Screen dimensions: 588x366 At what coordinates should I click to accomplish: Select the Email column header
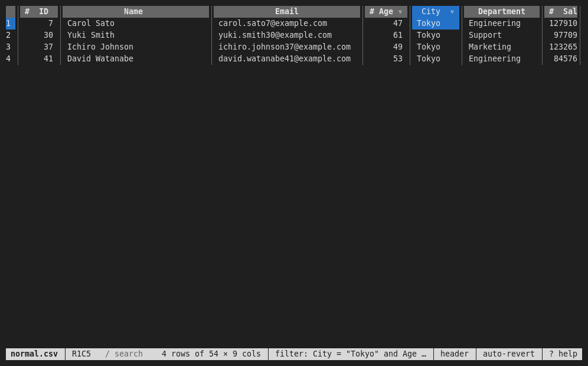287,12
